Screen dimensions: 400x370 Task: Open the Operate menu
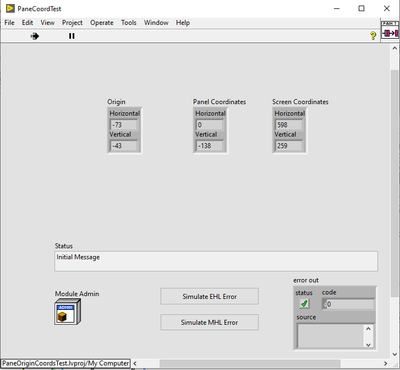pyautogui.click(x=102, y=23)
